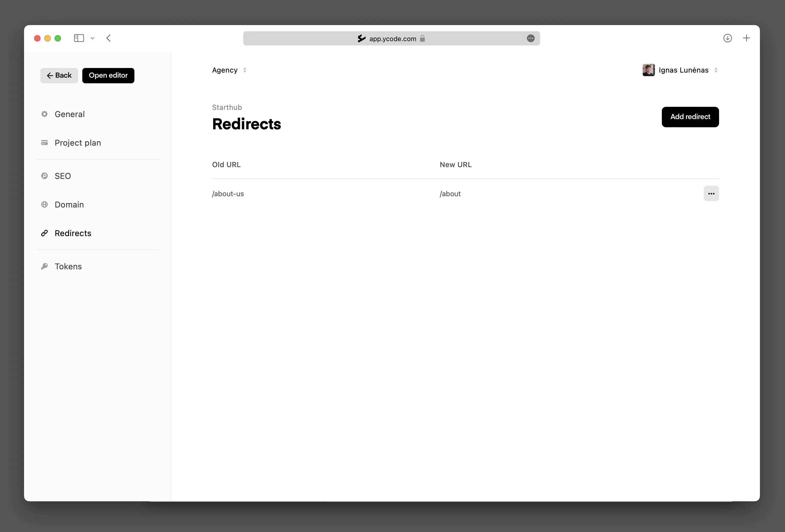Close the browser window red button

coord(38,39)
